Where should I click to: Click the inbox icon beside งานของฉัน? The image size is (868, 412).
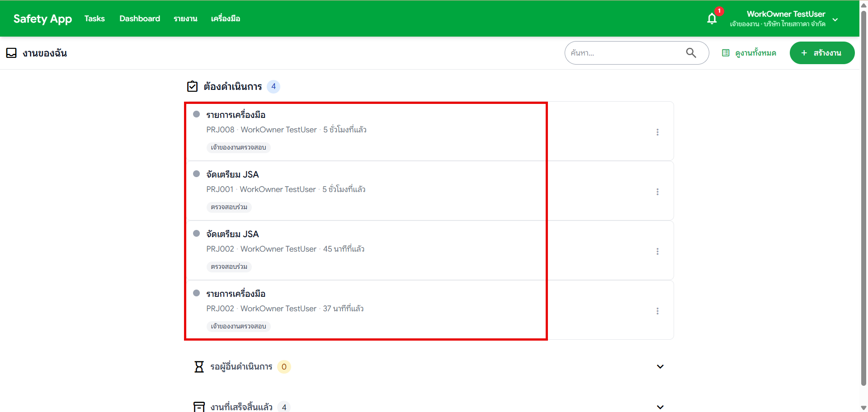[11, 52]
